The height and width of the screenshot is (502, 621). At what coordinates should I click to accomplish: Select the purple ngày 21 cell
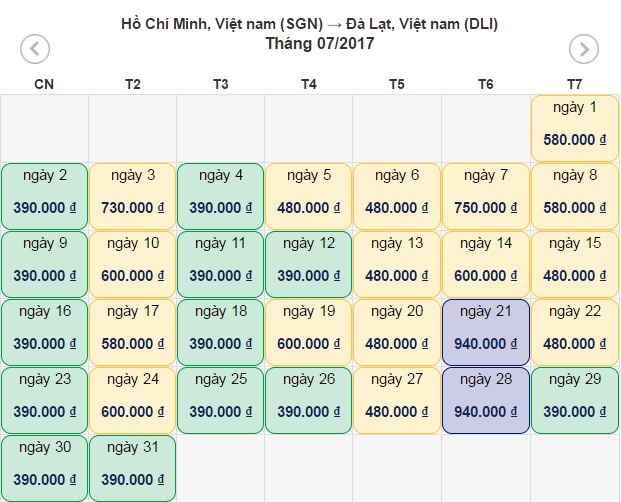pos(486,333)
